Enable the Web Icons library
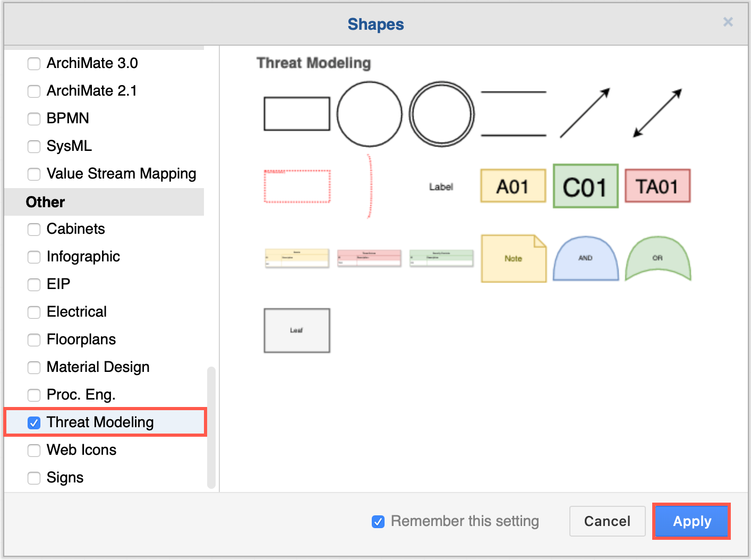This screenshot has width=751, height=560. click(34, 450)
